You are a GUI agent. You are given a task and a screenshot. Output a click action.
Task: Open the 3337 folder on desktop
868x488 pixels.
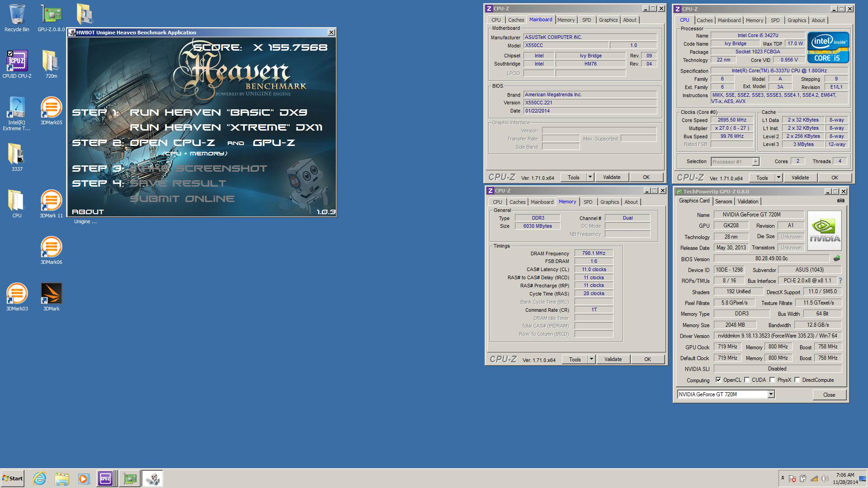click(17, 157)
